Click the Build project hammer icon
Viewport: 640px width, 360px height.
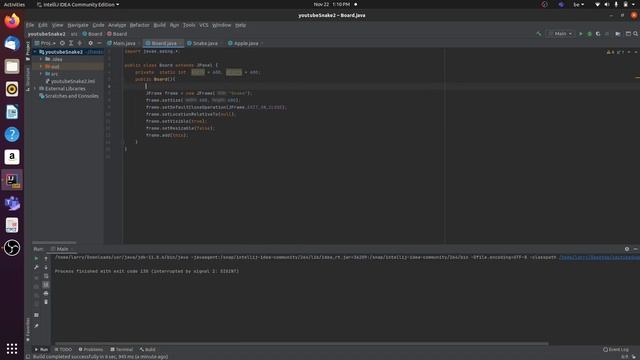[x=539, y=34]
